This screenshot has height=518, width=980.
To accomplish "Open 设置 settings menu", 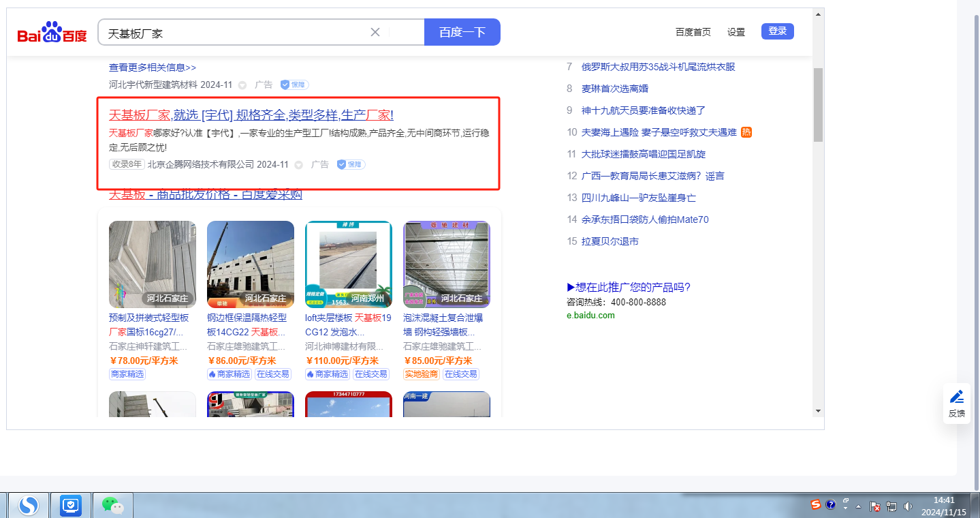I will pyautogui.click(x=736, y=32).
